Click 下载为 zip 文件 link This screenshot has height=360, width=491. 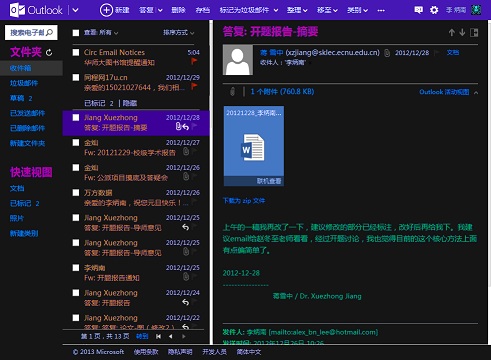pos(244,201)
